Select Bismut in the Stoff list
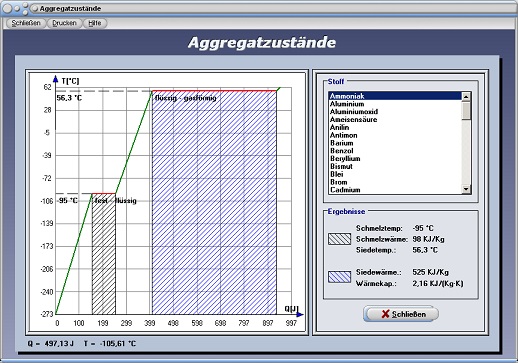 pos(395,166)
